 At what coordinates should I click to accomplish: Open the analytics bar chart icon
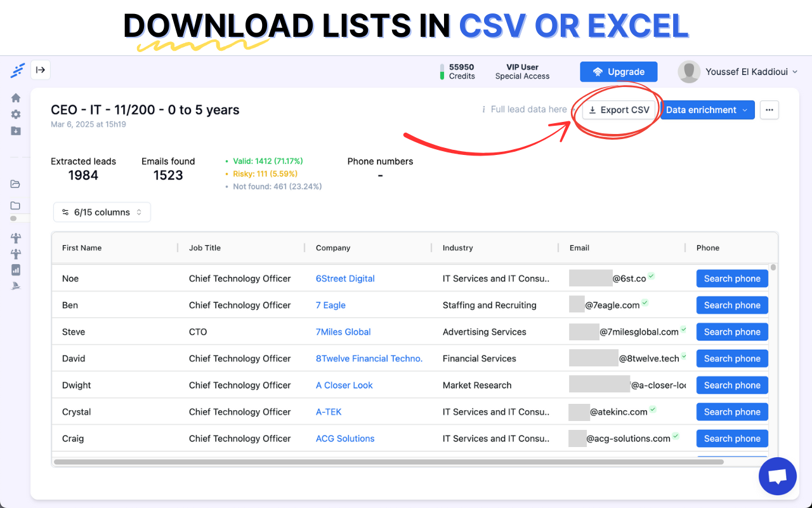click(15, 270)
